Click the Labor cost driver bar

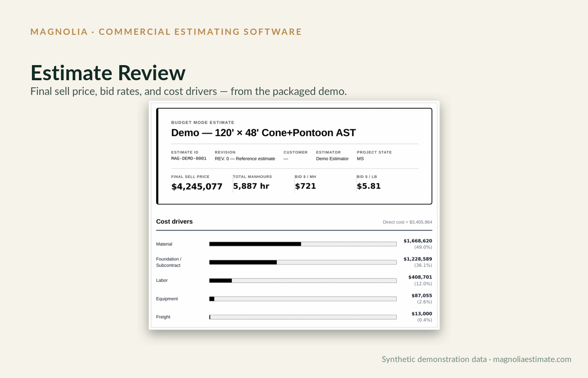coord(303,281)
